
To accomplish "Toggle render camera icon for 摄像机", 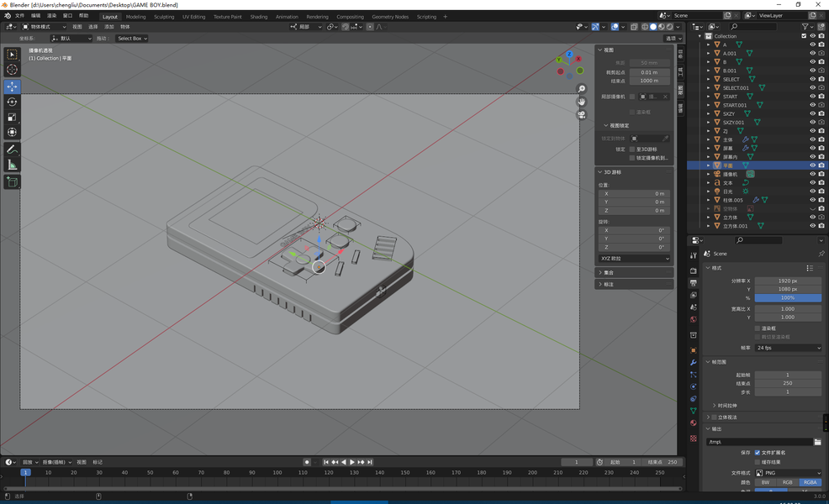I will tap(821, 174).
